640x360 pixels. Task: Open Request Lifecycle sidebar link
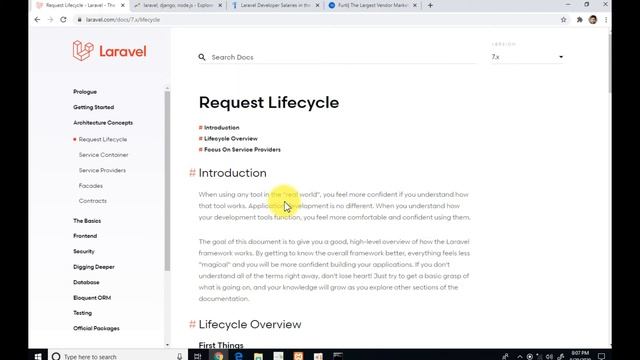click(103, 140)
